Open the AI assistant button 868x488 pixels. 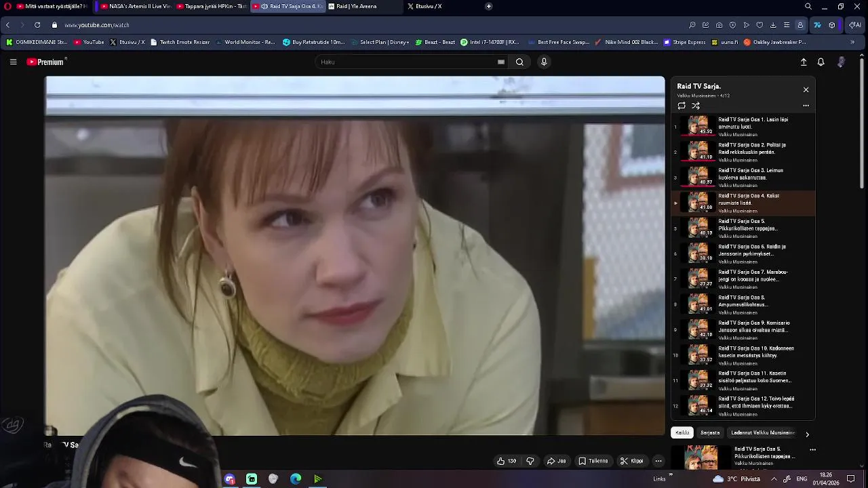[x=855, y=25]
